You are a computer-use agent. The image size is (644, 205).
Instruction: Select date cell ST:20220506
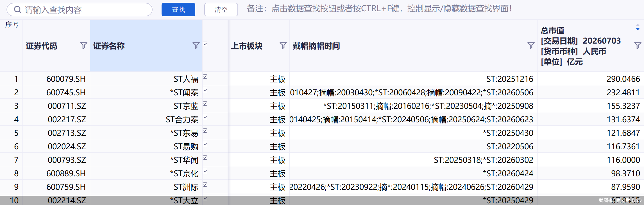tap(413, 146)
